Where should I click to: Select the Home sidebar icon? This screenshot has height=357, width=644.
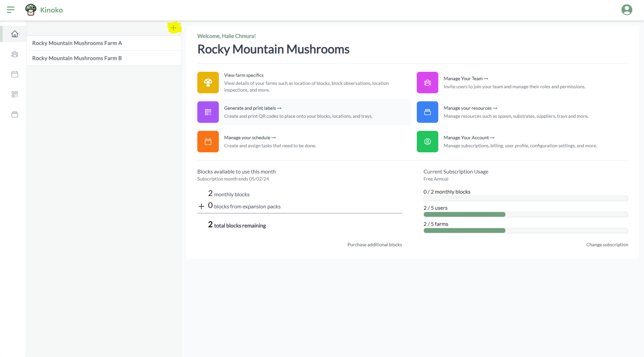click(15, 34)
